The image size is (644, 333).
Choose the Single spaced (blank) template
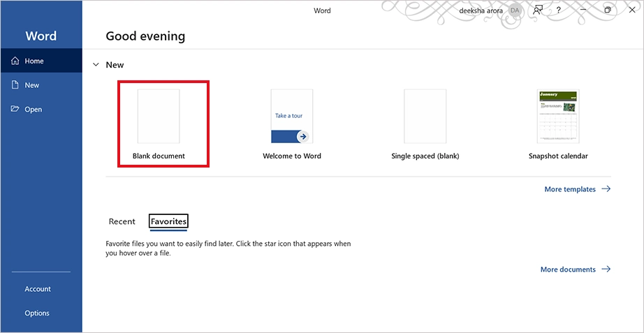coord(425,124)
